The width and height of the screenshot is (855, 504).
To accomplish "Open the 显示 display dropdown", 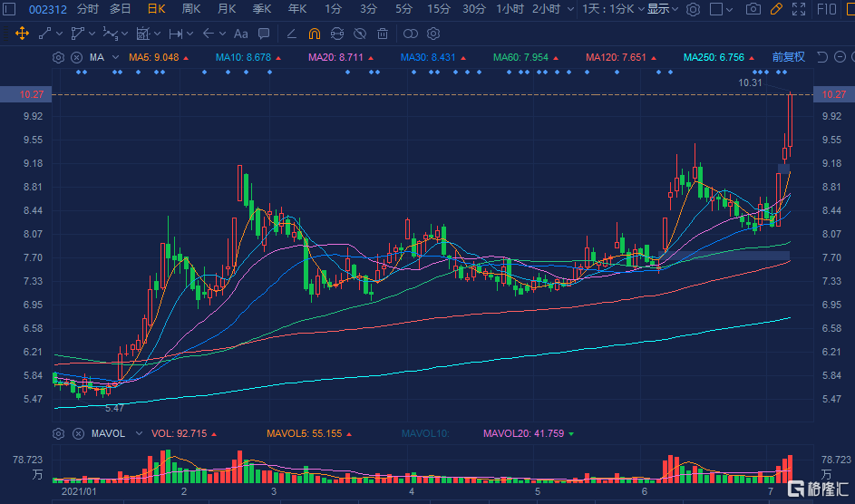I will 663,9.
